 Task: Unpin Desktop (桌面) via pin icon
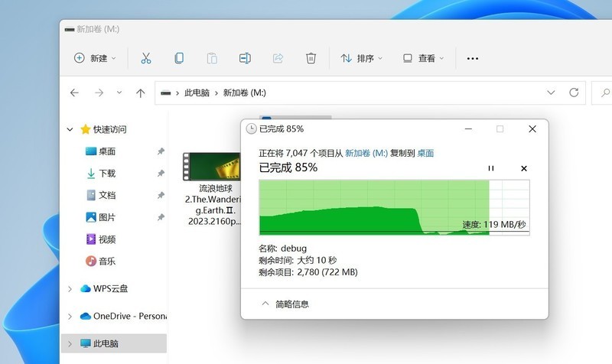click(161, 151)
